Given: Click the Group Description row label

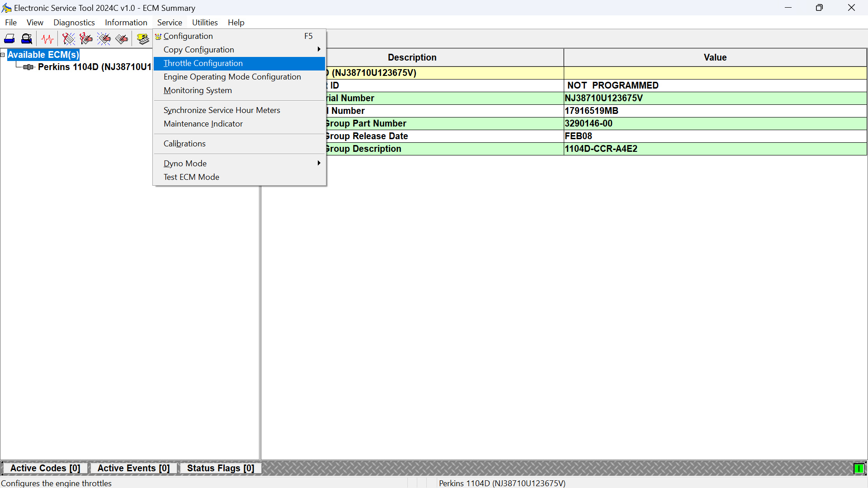Looking at the screenshot, I should (444, 149).
